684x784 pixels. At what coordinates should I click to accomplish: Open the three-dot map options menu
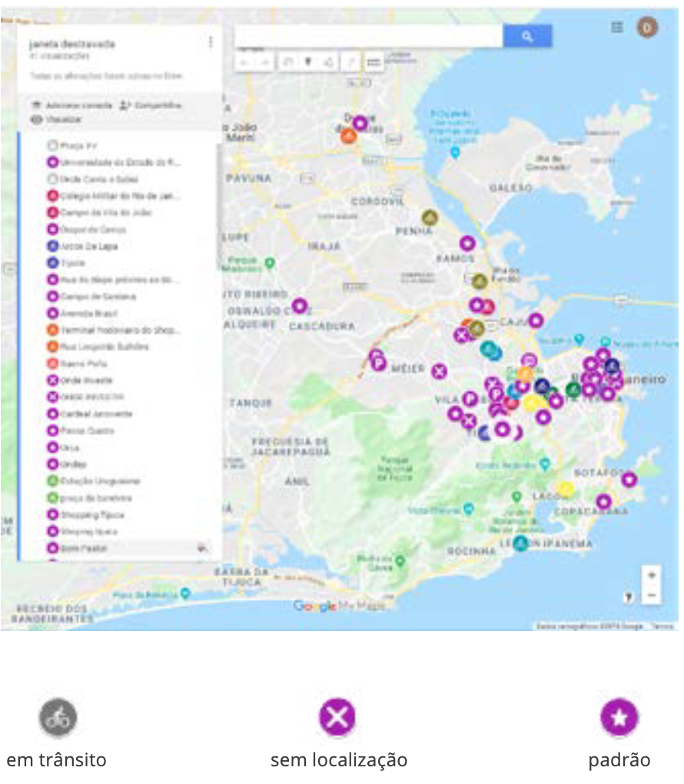point(211,42)
